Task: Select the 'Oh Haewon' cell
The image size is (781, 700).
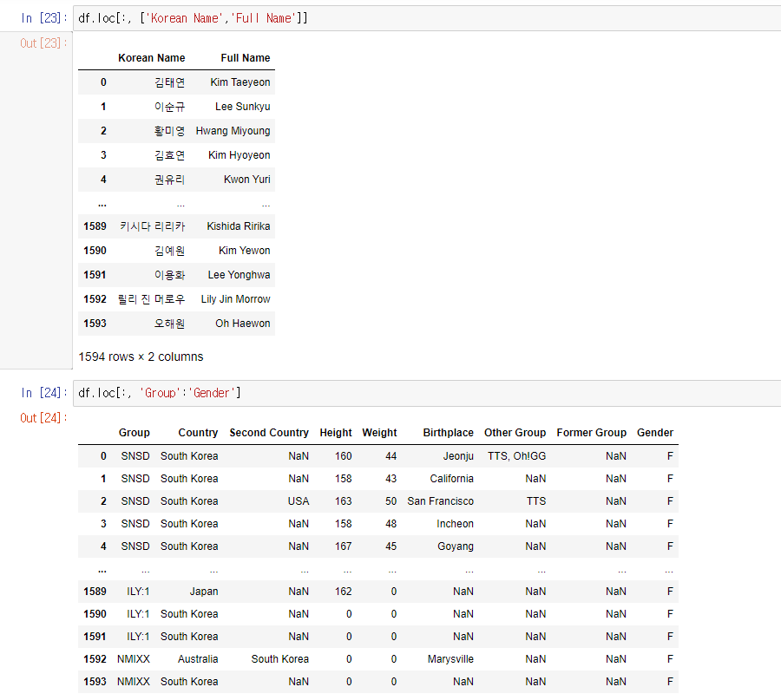Action: 243,324
